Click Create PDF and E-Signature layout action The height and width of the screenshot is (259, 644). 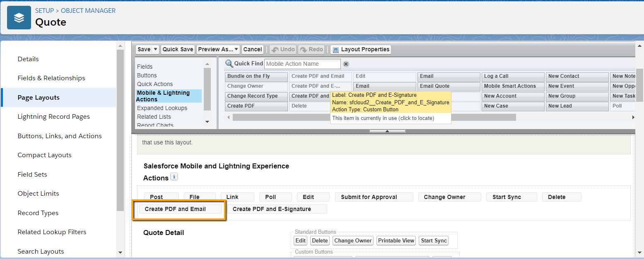(x=277, y=209)
